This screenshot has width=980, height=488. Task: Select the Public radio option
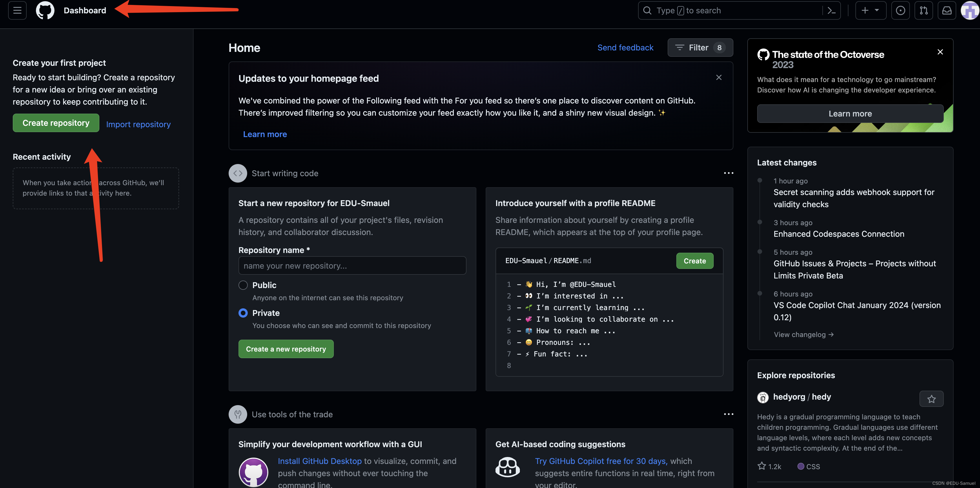click(243, 285)
